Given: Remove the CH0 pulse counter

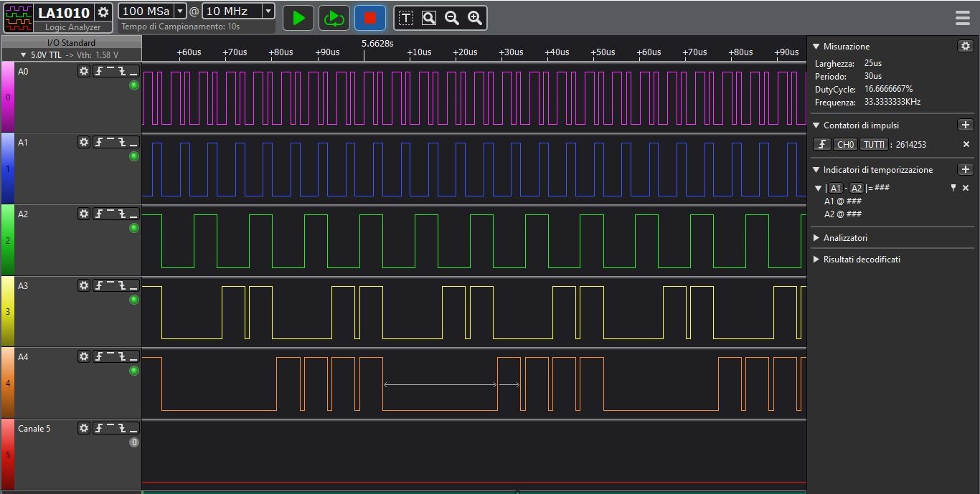Looking at the screenshot, I should click(966, 144).
